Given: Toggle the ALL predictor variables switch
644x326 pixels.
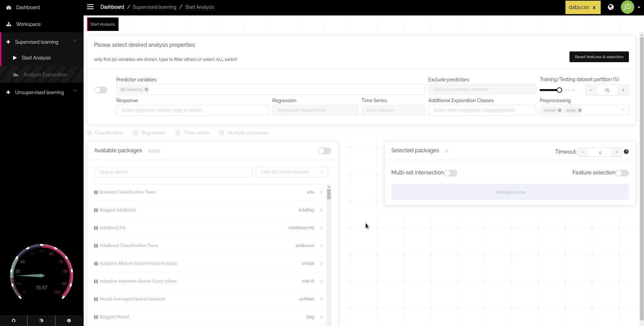Looking at the screenshot, I should point(101,90).
